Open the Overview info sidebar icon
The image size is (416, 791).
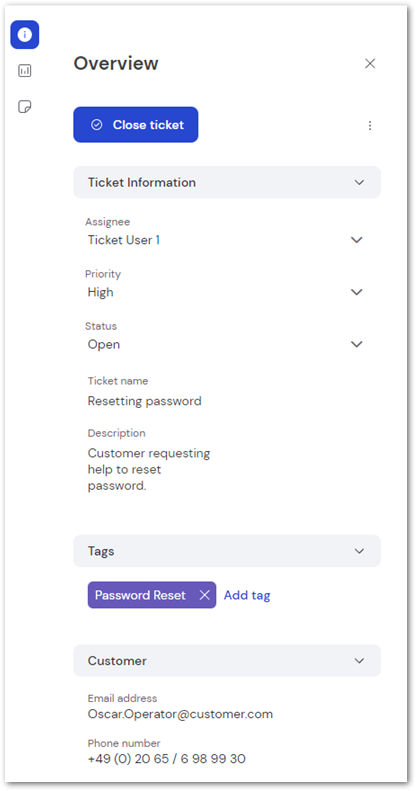(25, 35)
